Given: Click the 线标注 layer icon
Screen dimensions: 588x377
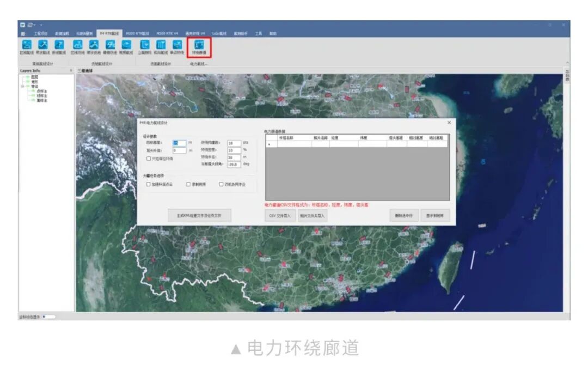Looking at the screenshot, I should 33,96.
